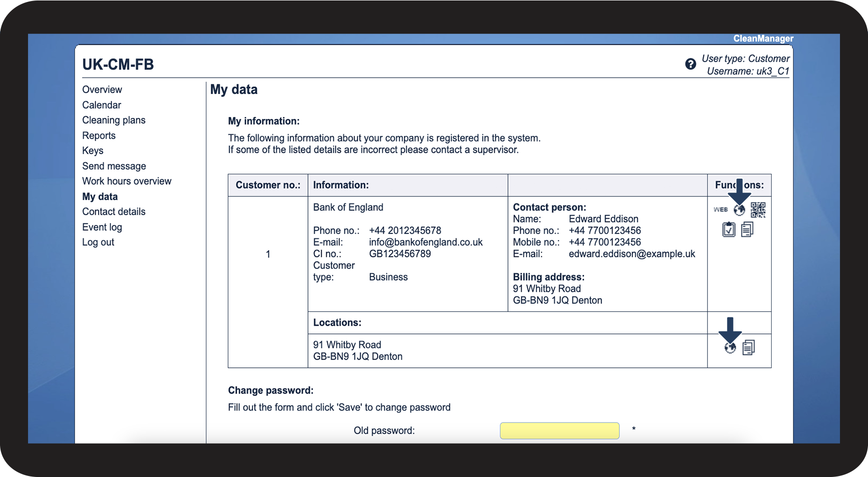Open the Calendar page
Viewport: 868px width, 477px height.
pos(102,105)
